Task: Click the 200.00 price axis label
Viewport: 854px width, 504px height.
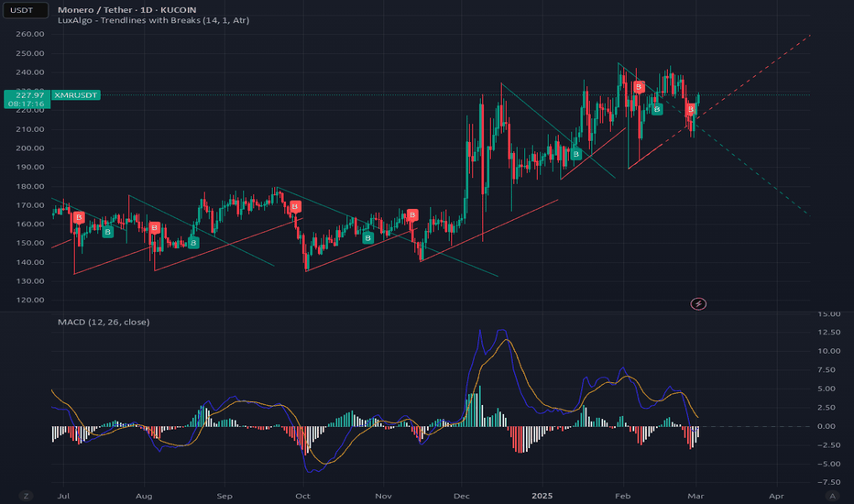Action: (x=30, y=148)
